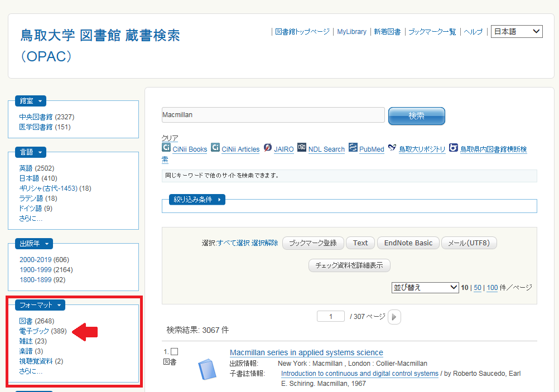Check the checkbox for result 1

point(174,352)
